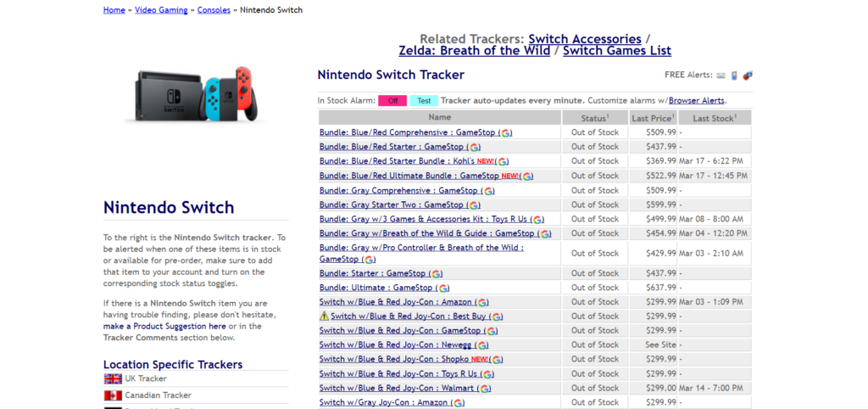868x409 pixels.
Task: Open Bundle: Blue/Red Starter Bundle : Kohl's link
Action: pos(397,161)
